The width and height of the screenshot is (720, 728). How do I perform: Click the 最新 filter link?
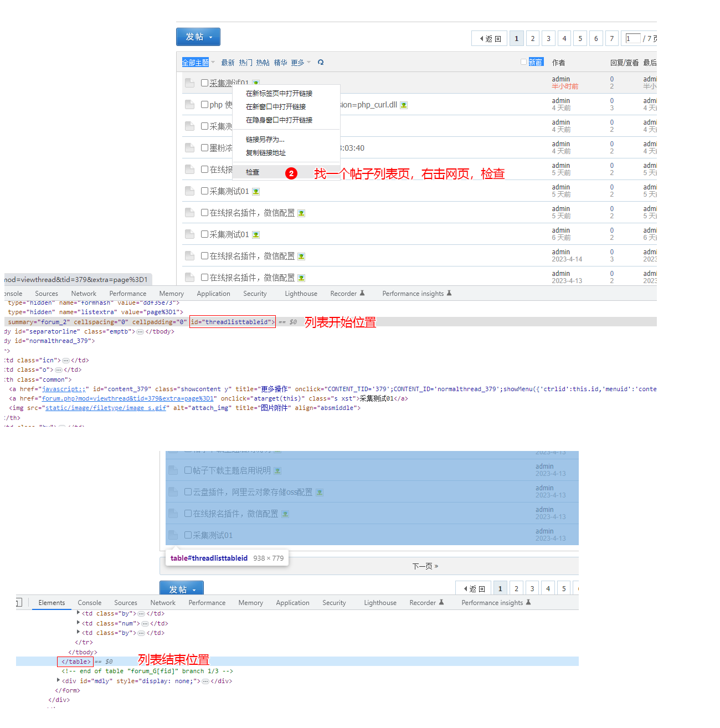click(x=228, y=63)
